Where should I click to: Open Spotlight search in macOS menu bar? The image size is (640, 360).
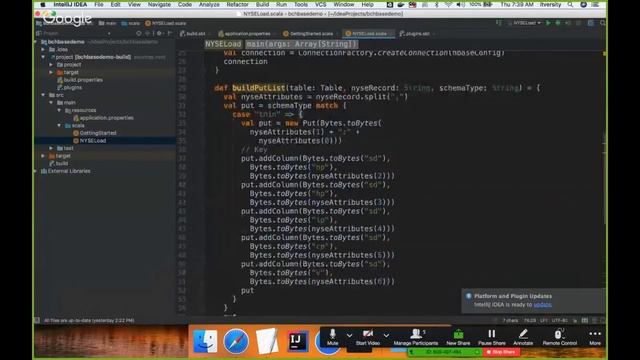point(570,4)
